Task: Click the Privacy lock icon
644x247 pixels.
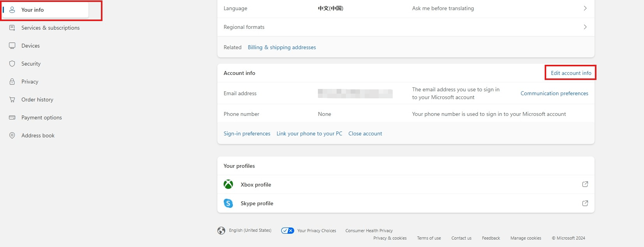Action: 12,82
